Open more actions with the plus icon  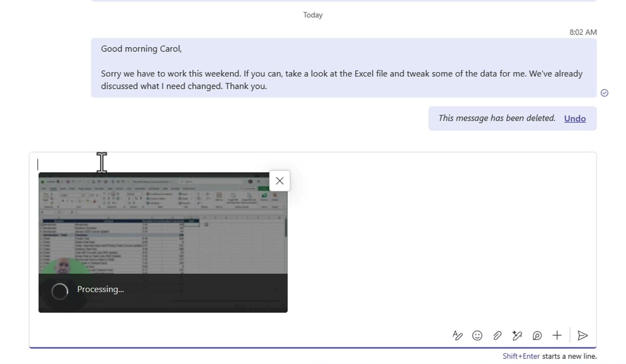pos(557,335)
